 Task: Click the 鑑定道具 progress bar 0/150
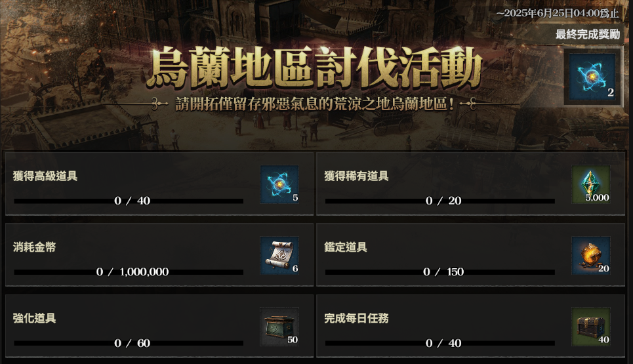pos(440,272)
